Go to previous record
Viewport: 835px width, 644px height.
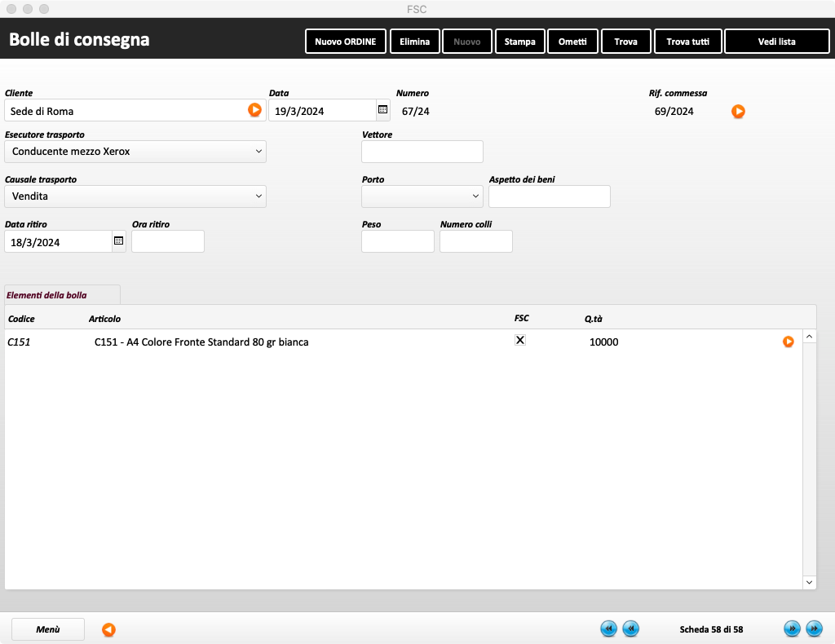pos(630,629)
